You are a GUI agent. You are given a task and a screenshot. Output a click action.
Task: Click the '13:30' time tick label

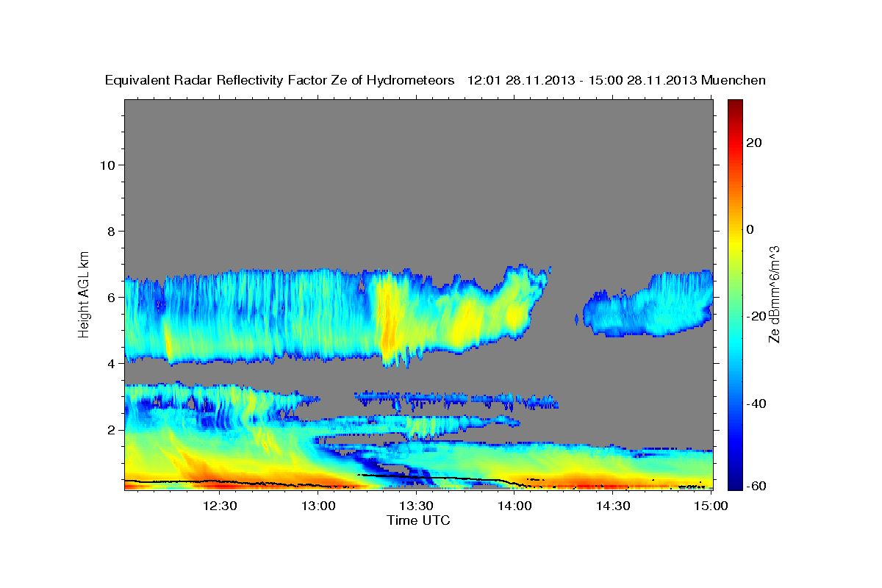416,506
